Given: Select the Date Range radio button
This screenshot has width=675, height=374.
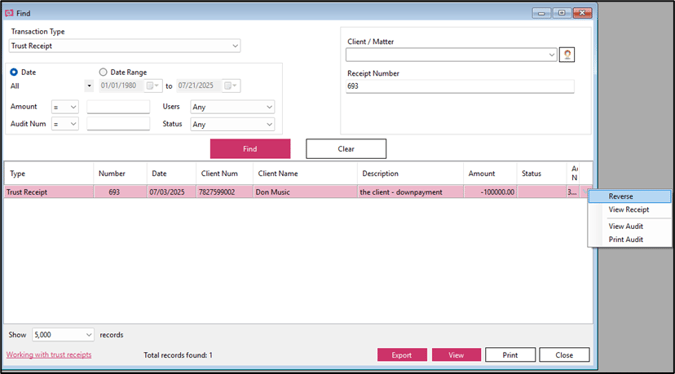Looking at the screenshot, I should (x=103, y=72).
